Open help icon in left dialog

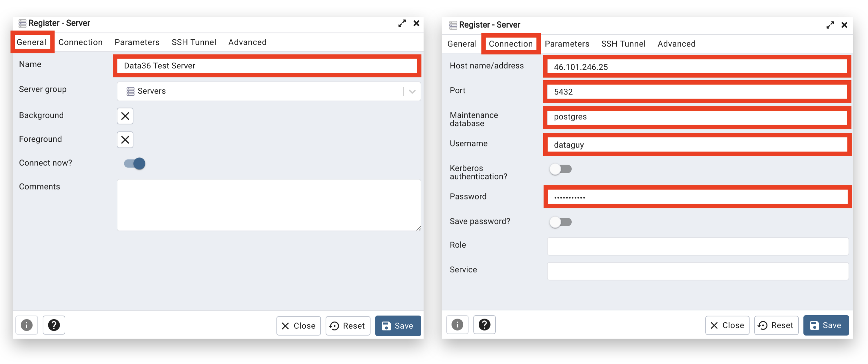point(54,325)
